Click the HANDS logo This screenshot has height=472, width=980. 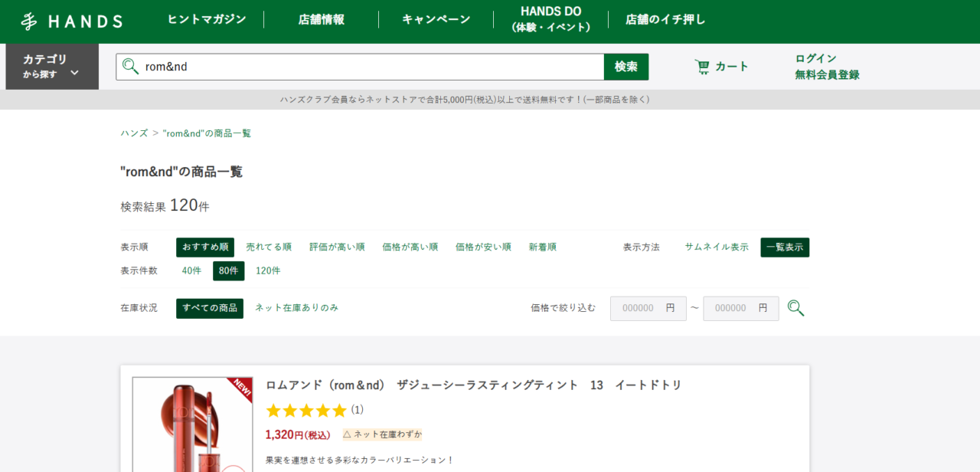tap(71, 21)
